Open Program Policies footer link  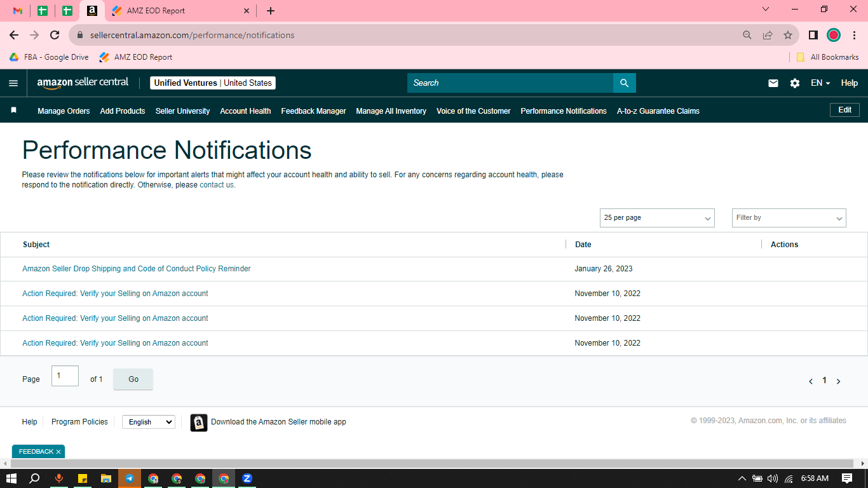point(79,422)
